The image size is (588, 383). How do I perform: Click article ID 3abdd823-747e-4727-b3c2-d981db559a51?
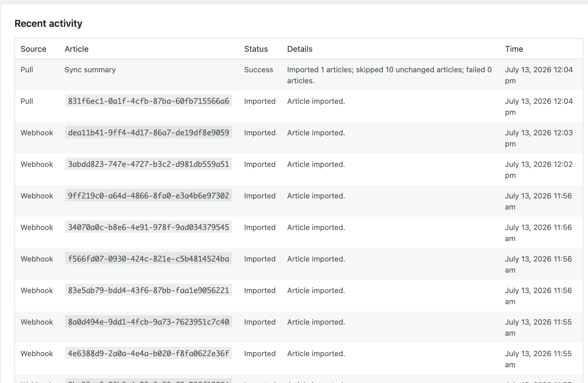click(x=148, y=164)
